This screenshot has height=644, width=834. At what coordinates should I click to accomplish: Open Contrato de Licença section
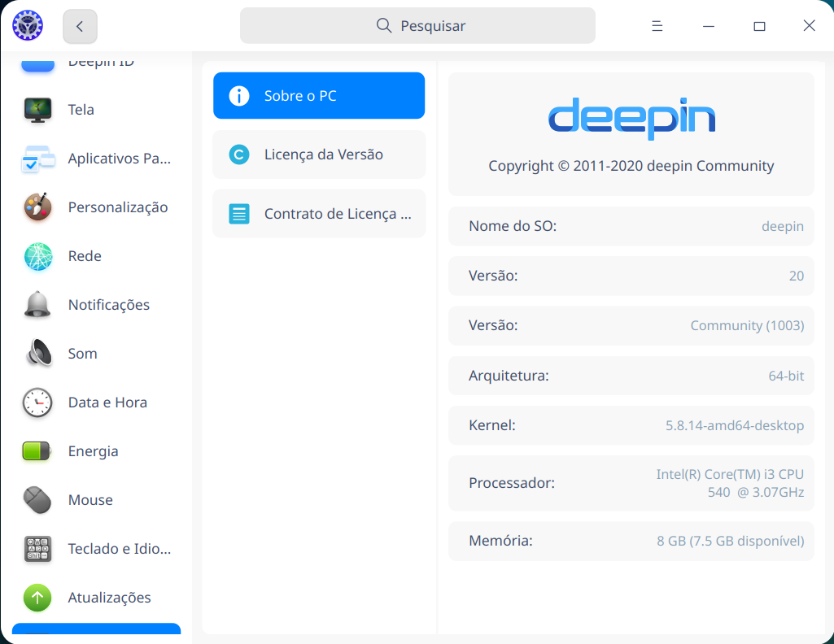pos(318,213)
